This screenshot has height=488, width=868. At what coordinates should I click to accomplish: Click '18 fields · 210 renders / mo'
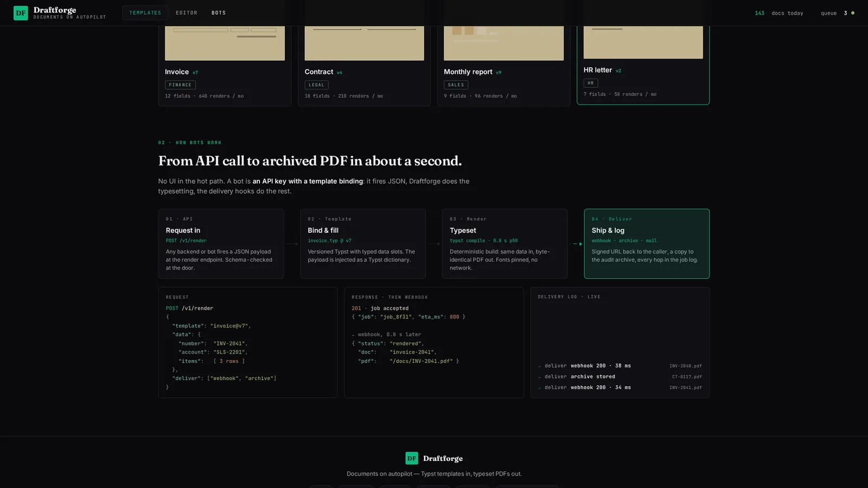(x=343, y=96)
